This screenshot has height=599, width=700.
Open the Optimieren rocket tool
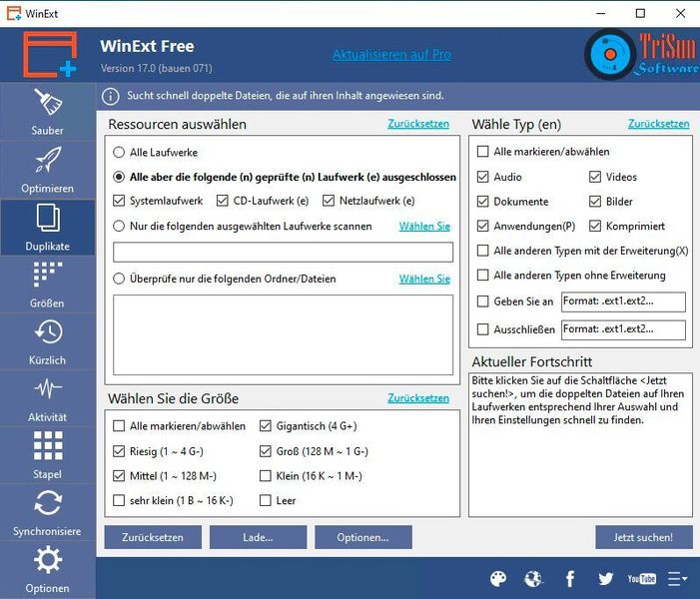click(47, 170)
